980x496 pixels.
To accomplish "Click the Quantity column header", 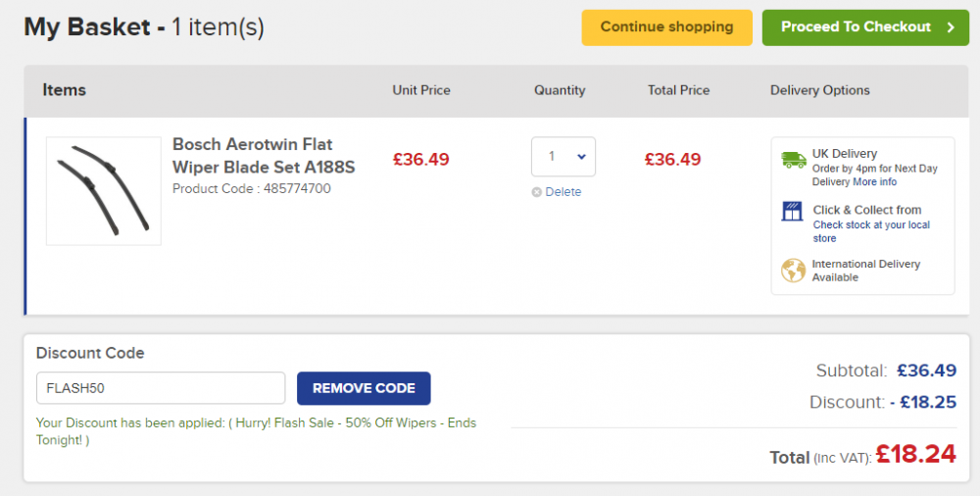I will point(560,90).
